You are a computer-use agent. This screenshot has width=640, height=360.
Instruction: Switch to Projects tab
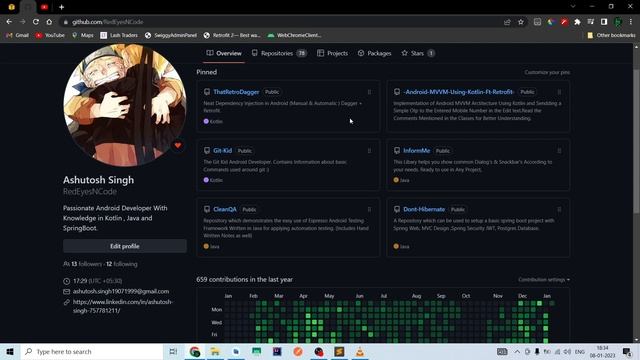tap(332, 53)
